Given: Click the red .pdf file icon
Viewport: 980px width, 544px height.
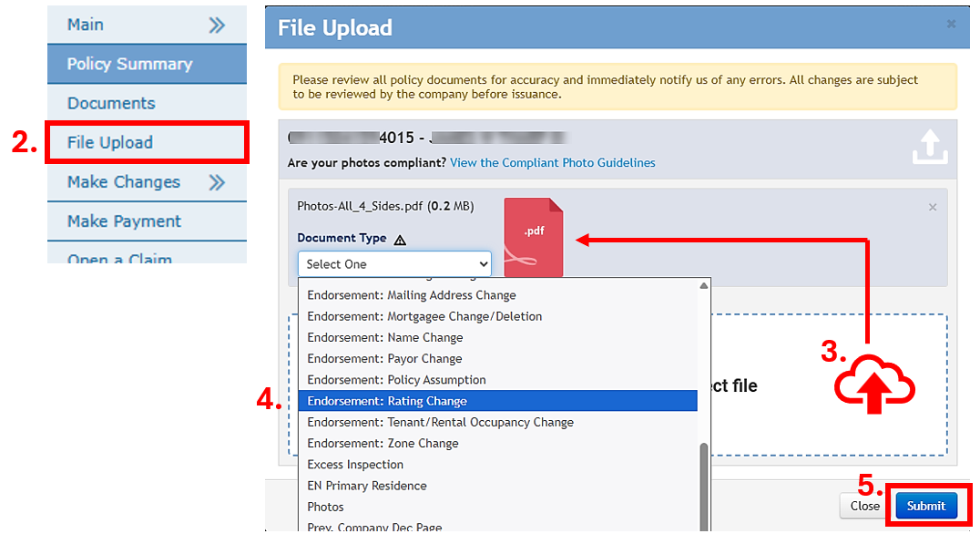Looking at the screenshot, I should coord(534,239).
